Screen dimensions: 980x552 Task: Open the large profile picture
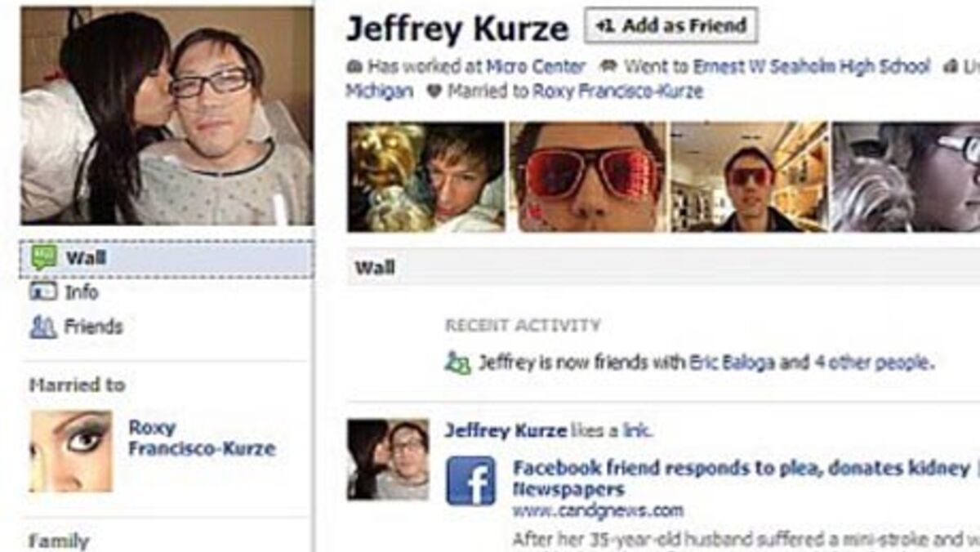point(167,114)
